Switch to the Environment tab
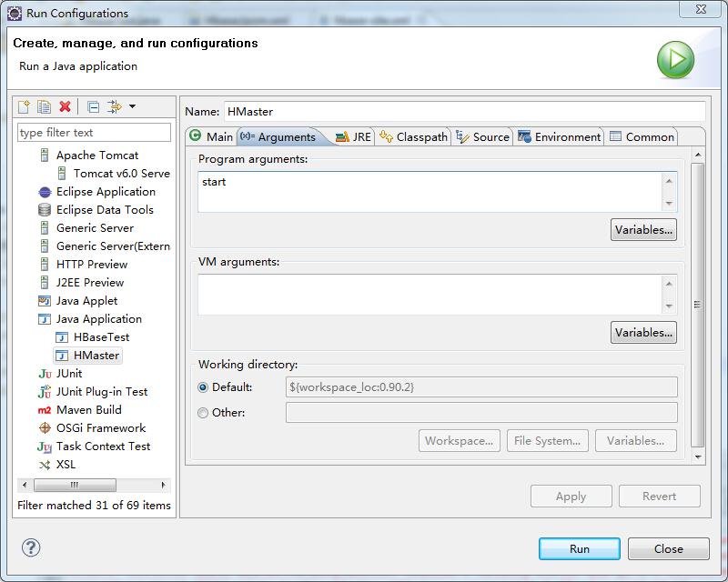Screen dimensions: 728x582 (x=560, y=136)
